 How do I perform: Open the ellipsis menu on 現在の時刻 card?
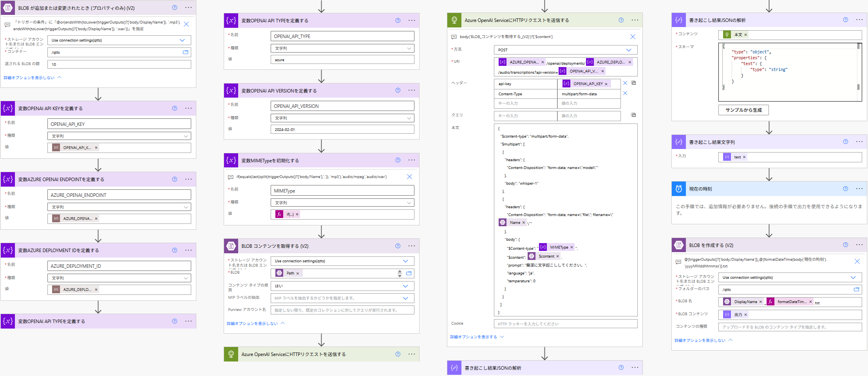[x=859, y=189]
